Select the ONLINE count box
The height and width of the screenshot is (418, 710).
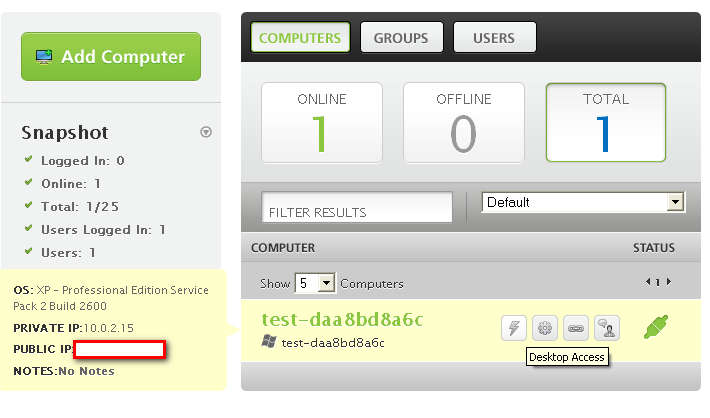(x=322, y=122)
